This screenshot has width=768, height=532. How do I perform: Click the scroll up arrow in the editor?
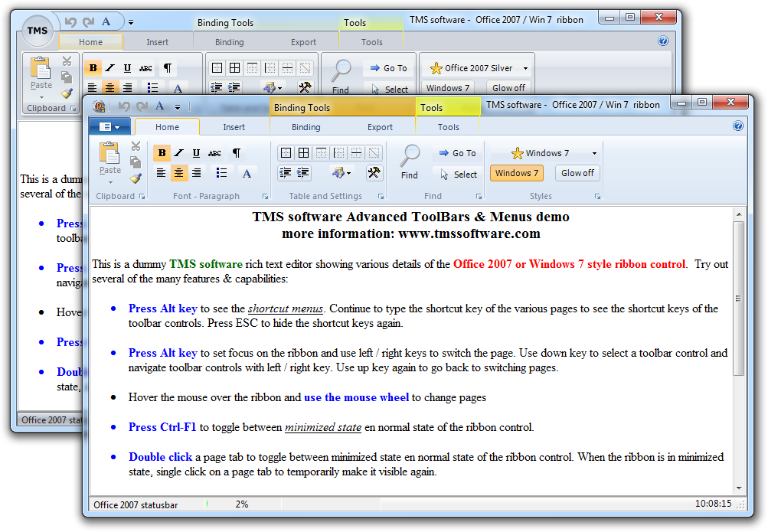click(x=739, y=214)
